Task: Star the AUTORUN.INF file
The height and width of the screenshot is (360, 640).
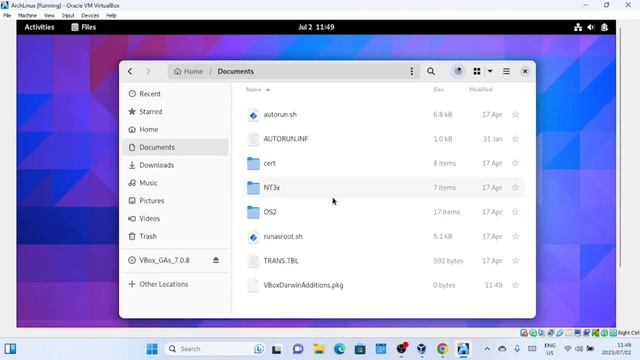Action: point(515,139)
